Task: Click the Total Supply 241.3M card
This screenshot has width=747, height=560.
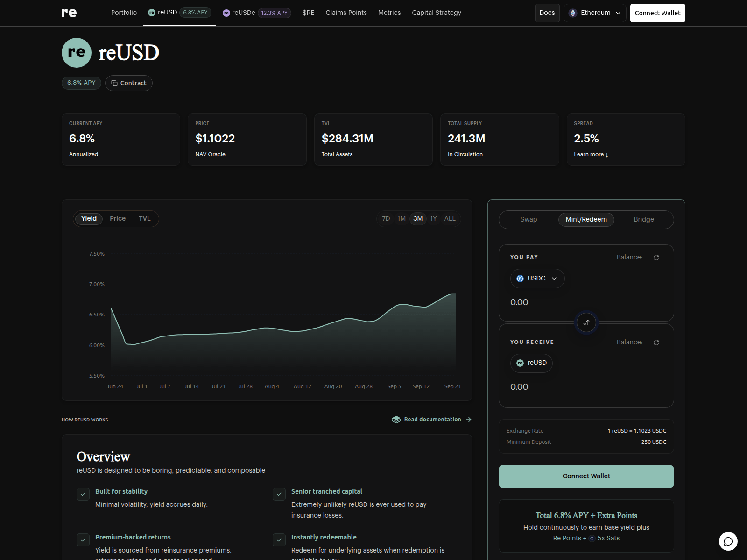Action: (500, 140)
